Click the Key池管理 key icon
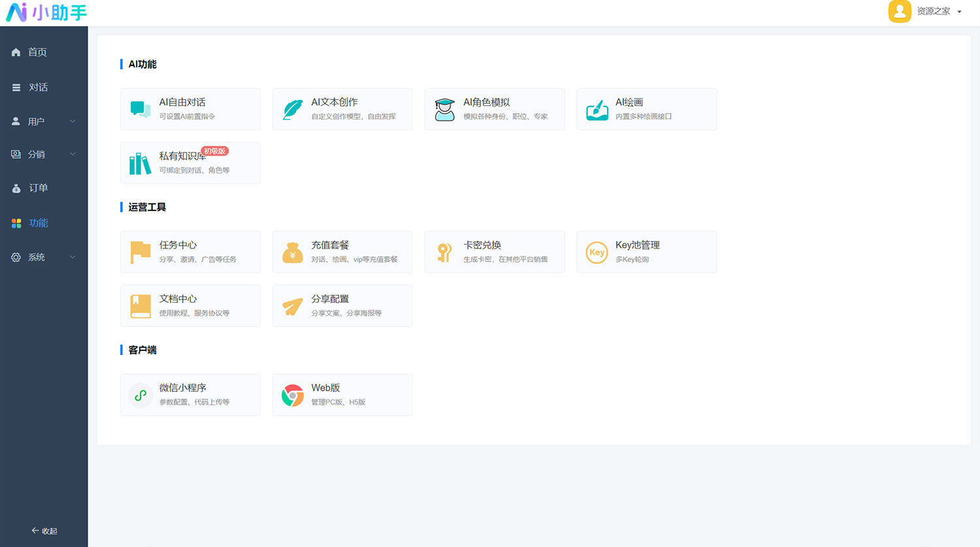980x547 pixels. 596,252
